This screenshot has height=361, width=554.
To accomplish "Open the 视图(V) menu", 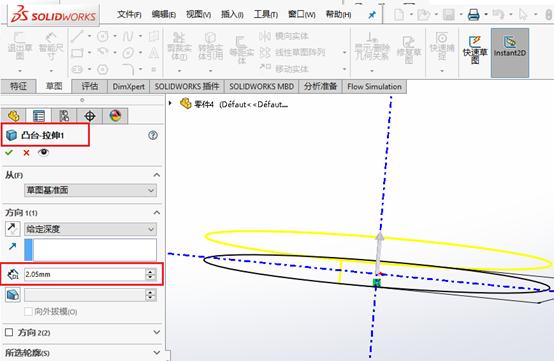I will coord(198,14).
